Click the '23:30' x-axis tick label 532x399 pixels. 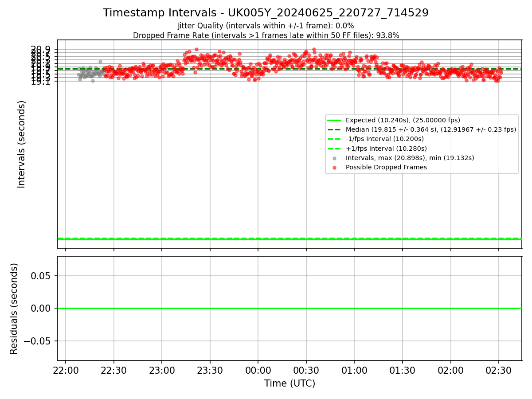tap(210, 370)
